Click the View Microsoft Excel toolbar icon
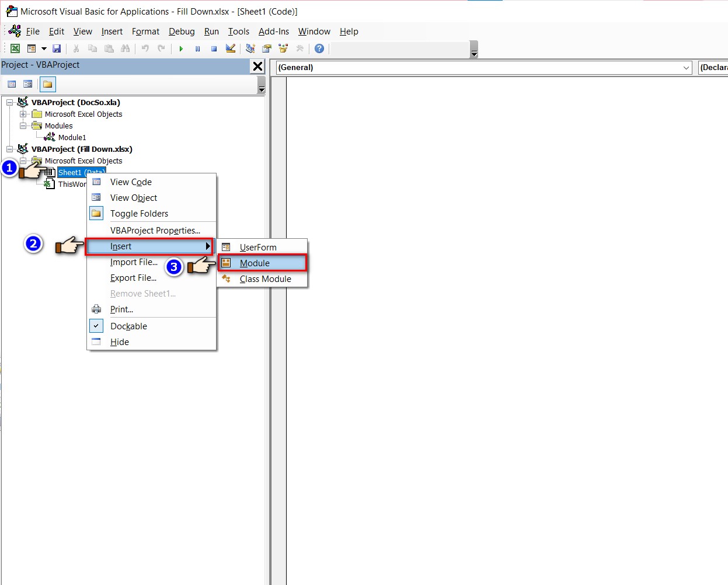Screen dimensions: 728x585 click(x=15, y=48)
